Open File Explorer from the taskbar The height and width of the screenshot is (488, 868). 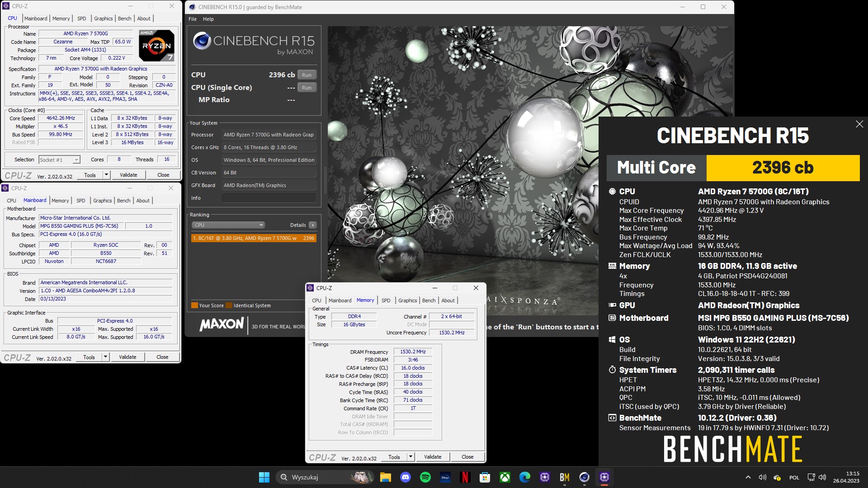(385, 477)
